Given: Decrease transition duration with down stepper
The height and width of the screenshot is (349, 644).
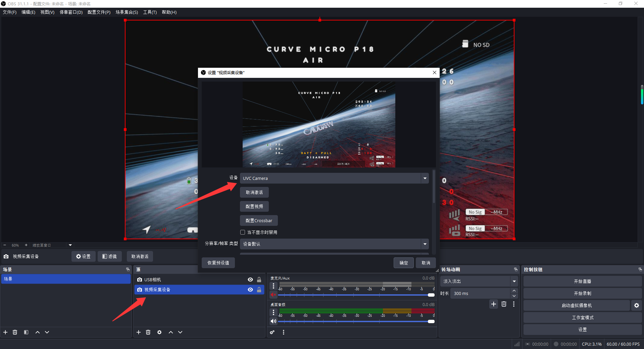Looking at the screenshot, I should (x=514, y=296).
